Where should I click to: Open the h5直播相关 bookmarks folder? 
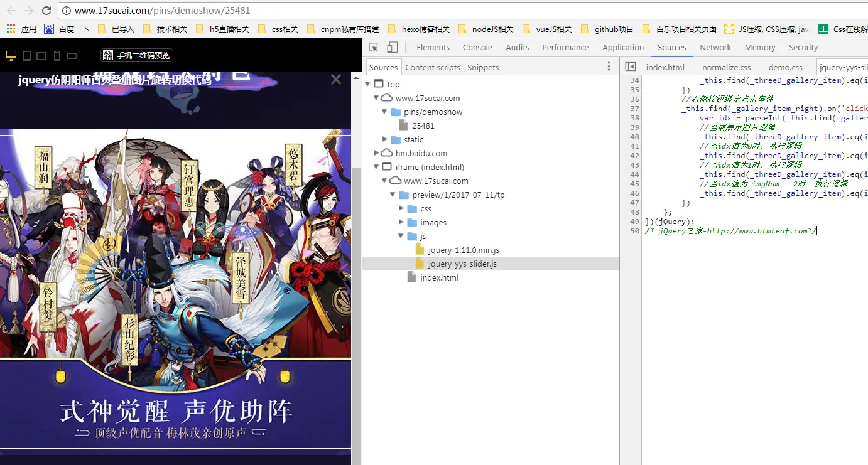click(x=222, y=29)
